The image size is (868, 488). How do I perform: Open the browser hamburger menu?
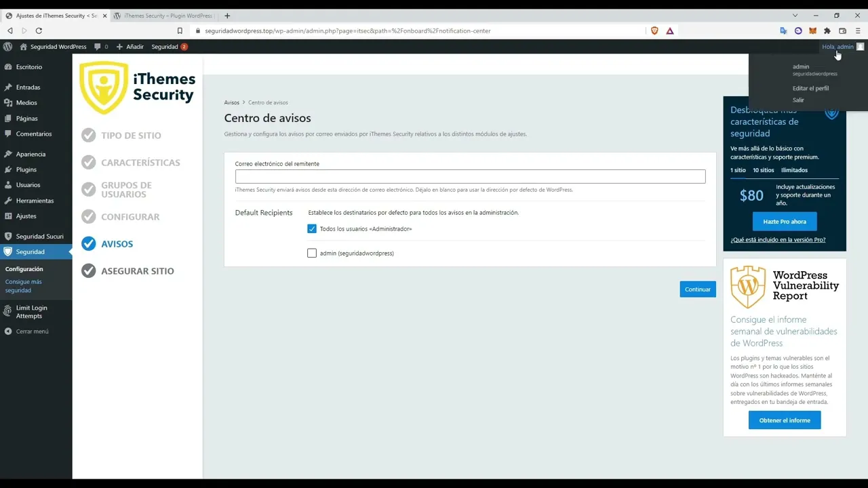858,30
